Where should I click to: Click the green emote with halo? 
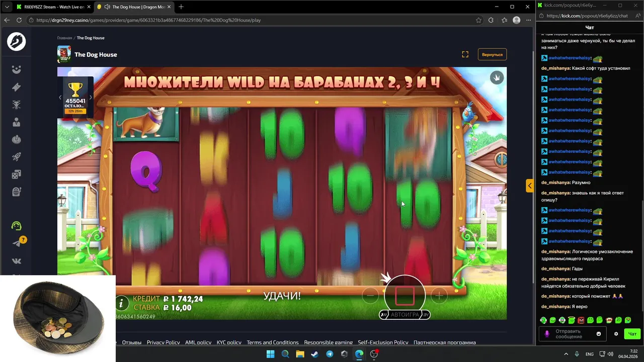pos(572,320)
